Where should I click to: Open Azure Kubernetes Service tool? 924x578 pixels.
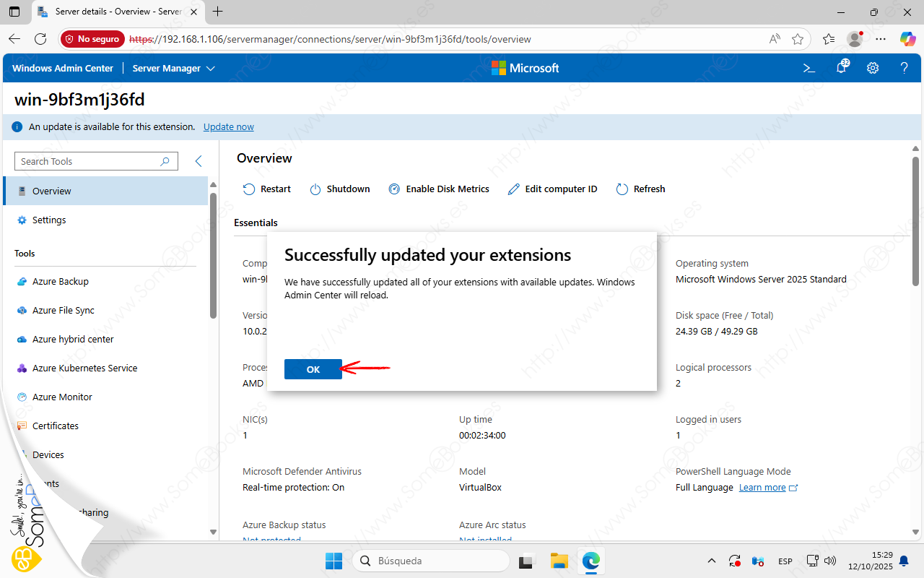(x=84, y=368)
